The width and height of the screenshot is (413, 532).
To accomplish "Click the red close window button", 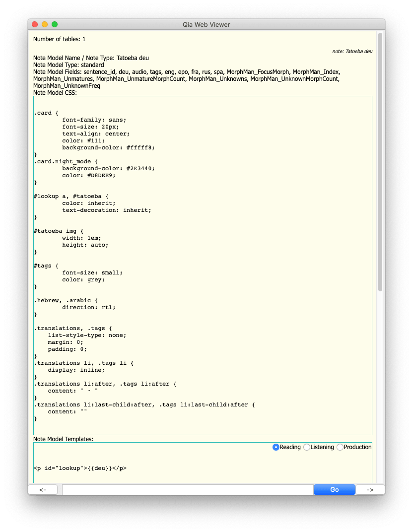I will click(x=34, y=23).
